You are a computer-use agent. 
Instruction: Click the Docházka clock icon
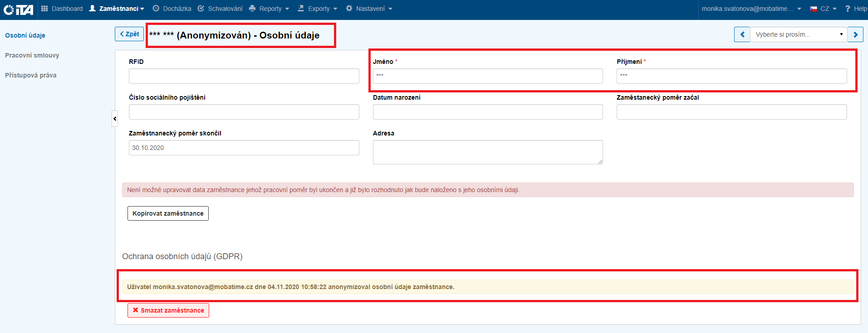156,9
